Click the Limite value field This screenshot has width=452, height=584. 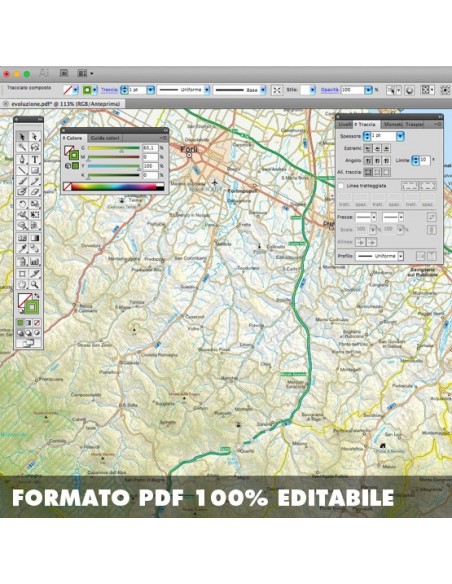point(425,160)
